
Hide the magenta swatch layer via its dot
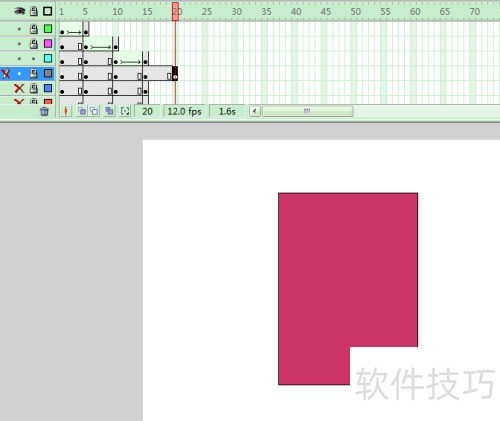(x=19, y=44)
